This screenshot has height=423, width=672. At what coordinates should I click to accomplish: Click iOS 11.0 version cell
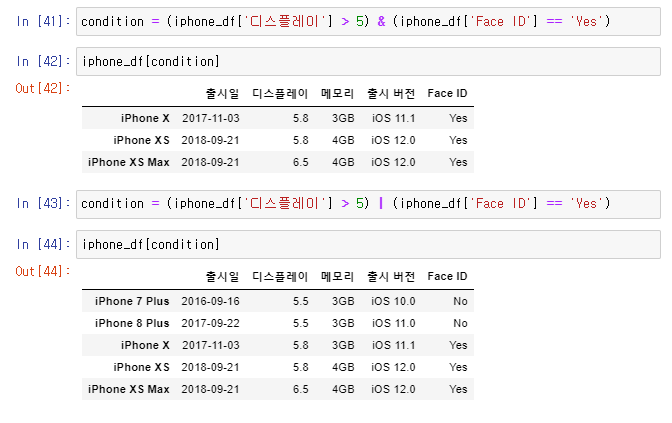[393, 323]
